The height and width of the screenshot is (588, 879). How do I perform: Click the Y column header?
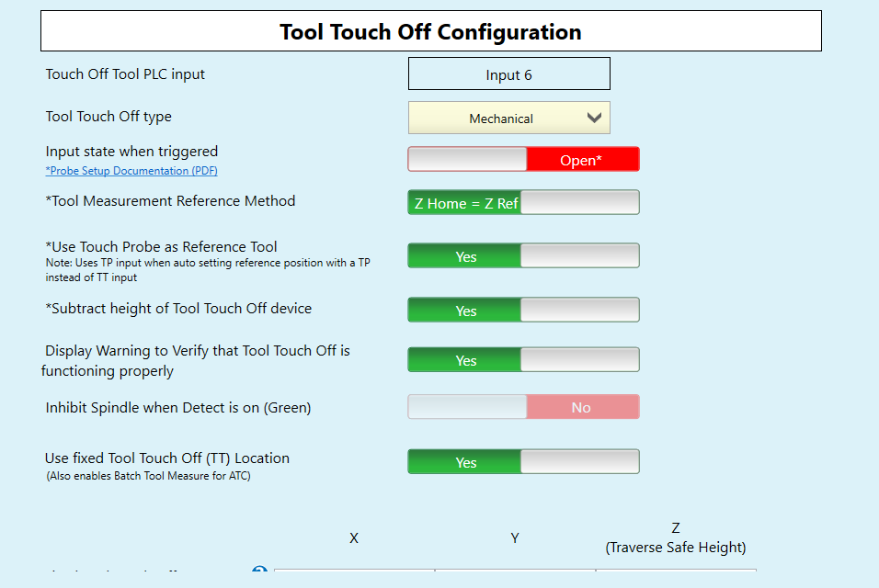[515, 538]
